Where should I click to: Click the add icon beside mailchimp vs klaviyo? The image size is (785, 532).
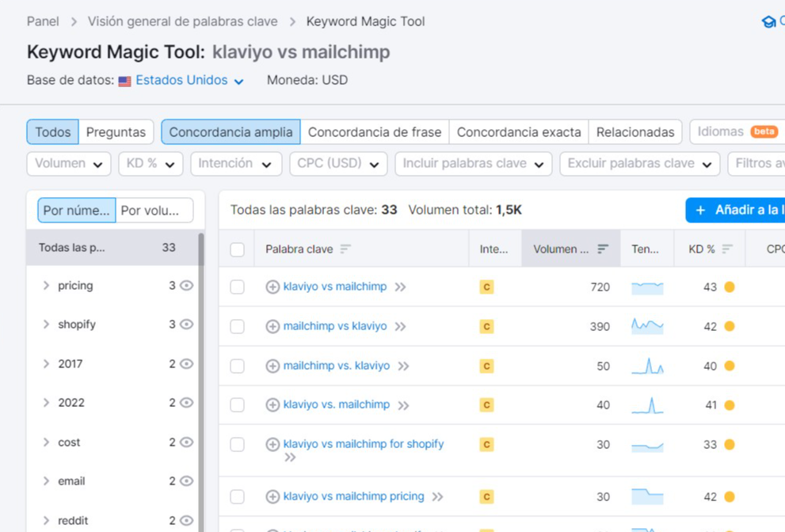click(272, 326)
